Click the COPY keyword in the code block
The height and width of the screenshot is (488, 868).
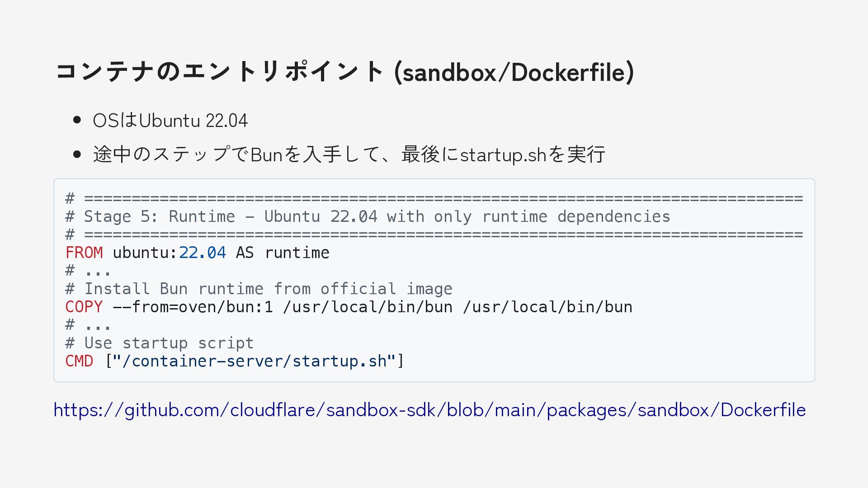pyautogui.click(x=84, y=307)
